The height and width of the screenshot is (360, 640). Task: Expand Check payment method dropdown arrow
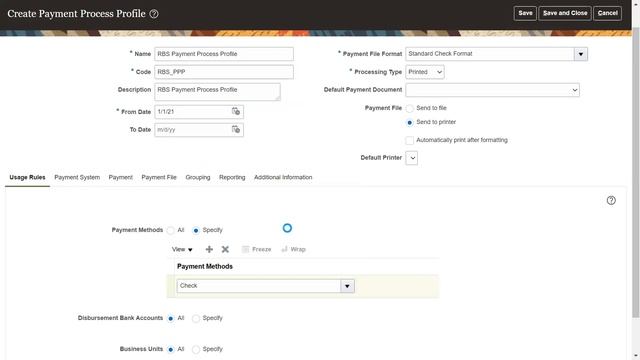tap(347, 286)
